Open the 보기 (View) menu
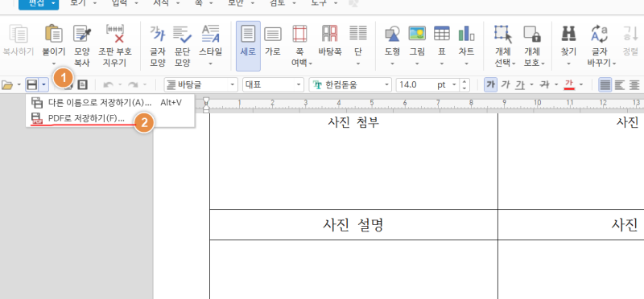This screenshot has width=644, height=299. tap(84, 3)
